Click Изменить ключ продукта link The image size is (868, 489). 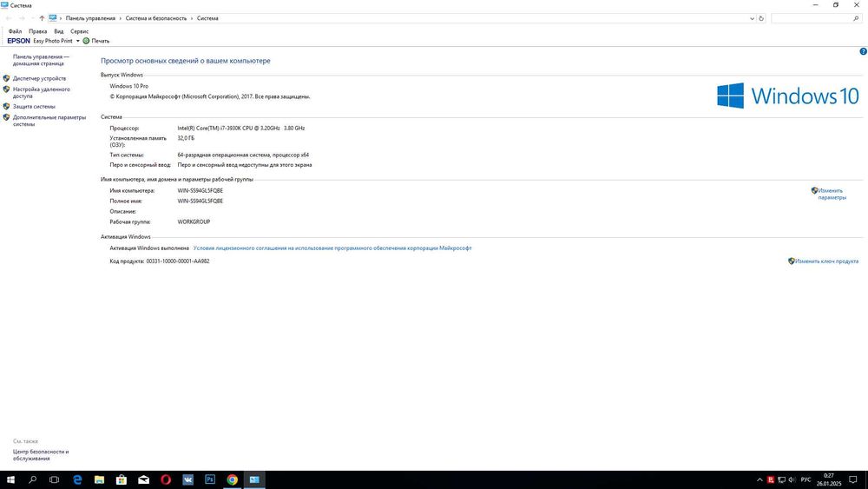click(826, 261)
